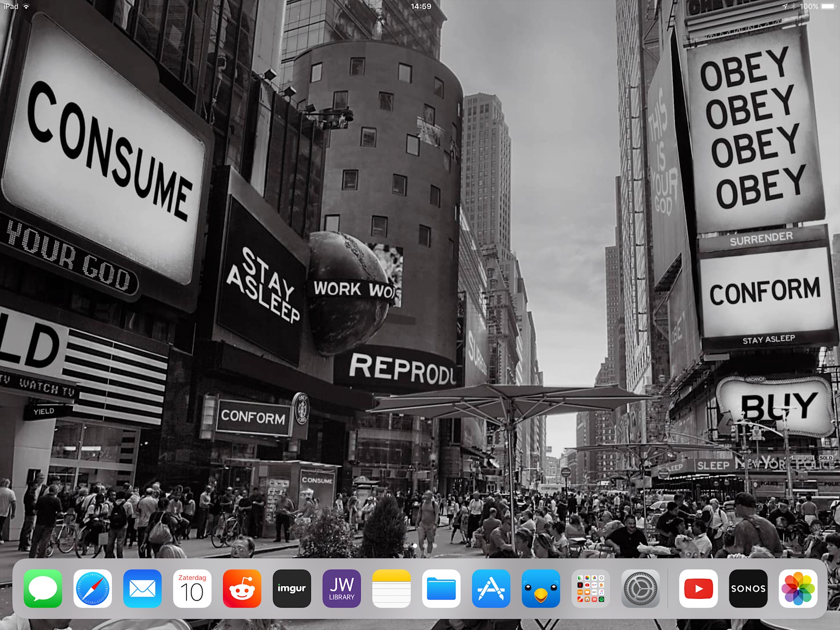Open the Photos app
Image resolution: width=840 pixels, height=630 pixels.
pyautogui.click(x=798, y=588)
